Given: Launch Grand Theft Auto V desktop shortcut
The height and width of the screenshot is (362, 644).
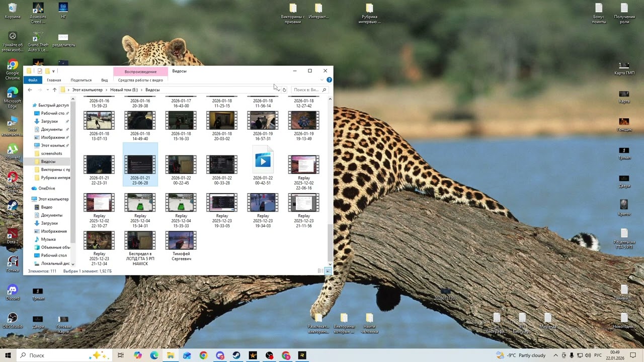Looking at the screenshot, I should pyautogui.click(x=38, y=42).
